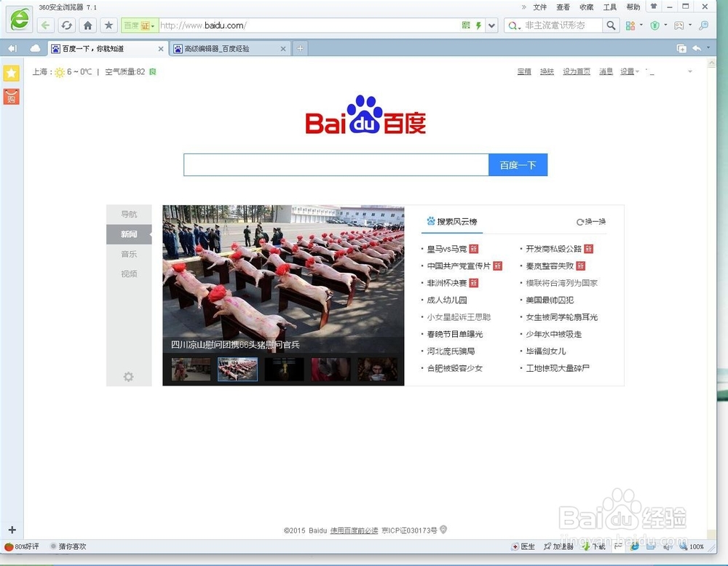This screenshot has width=728, height=566.
Task: Click the settings gear in left sidebar
Action: click(x=129, y=377)
